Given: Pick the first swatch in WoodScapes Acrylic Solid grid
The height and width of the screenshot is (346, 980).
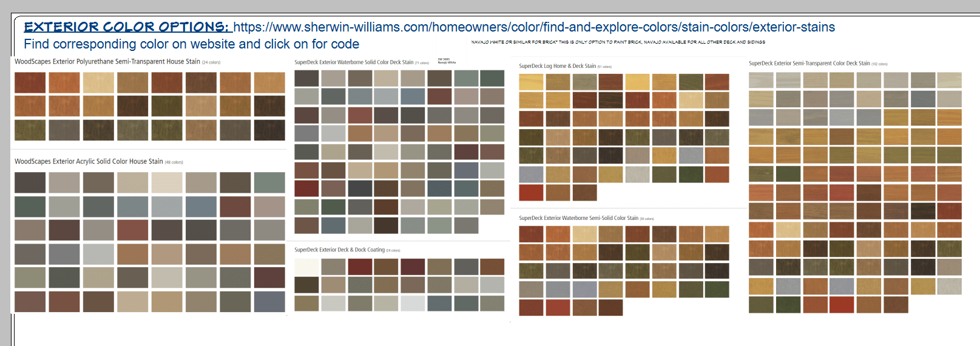Looking at the screenshot, I should point(30,182).
